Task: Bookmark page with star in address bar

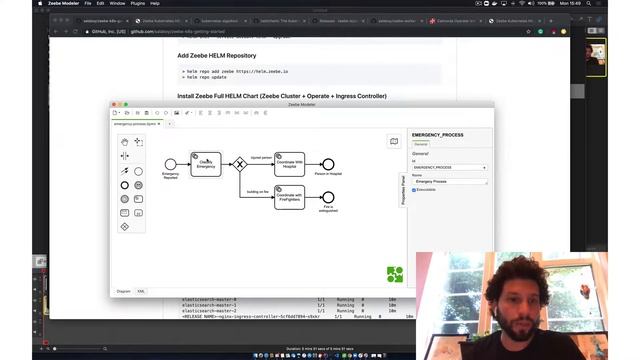Action: pyautogui.click(x=529, y=31)
